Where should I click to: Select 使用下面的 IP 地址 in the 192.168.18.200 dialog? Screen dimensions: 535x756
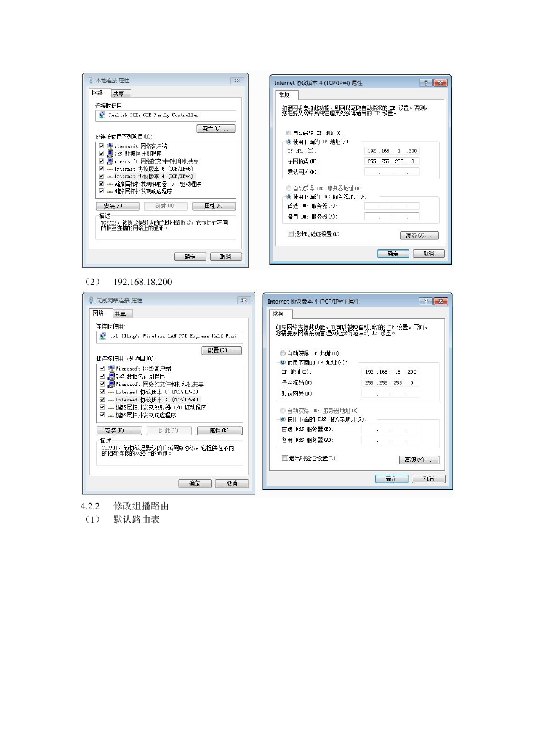(283, 363)
